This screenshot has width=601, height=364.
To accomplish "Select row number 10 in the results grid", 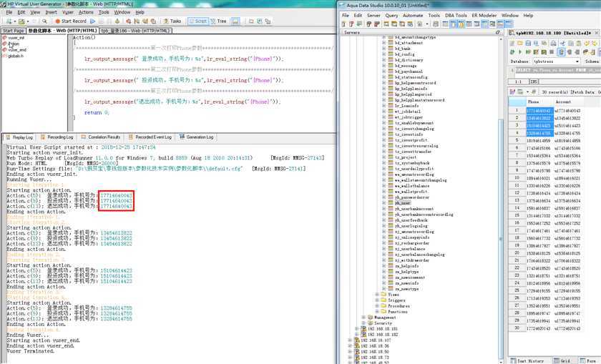I will pyautogui.click(x=517, y=178).
